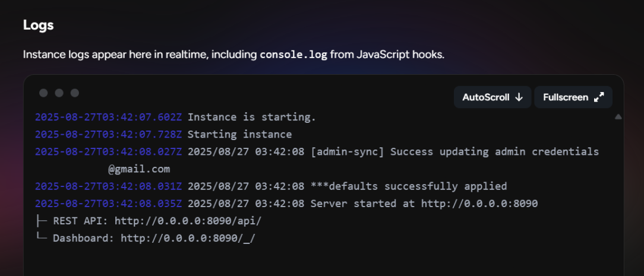Click the server started http://0.0.0.0:8090 address
Screen dimensions: 644x276
(479, 204)
